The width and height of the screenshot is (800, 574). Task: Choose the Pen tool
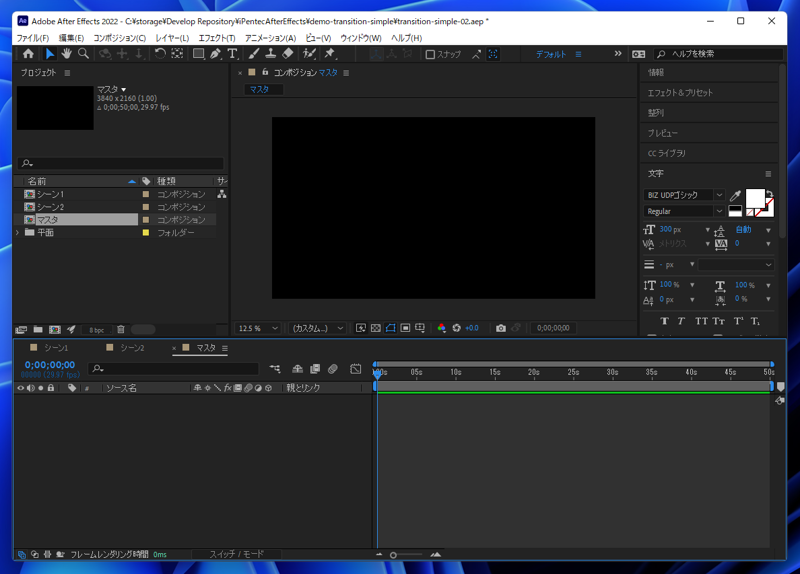coord(215,54)
